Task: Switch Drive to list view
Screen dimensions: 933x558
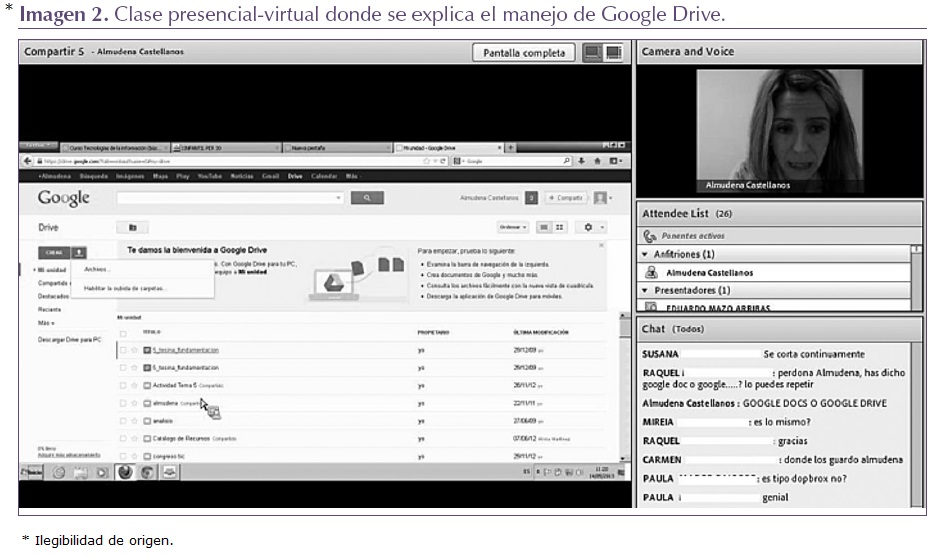Action: [545, 227]
